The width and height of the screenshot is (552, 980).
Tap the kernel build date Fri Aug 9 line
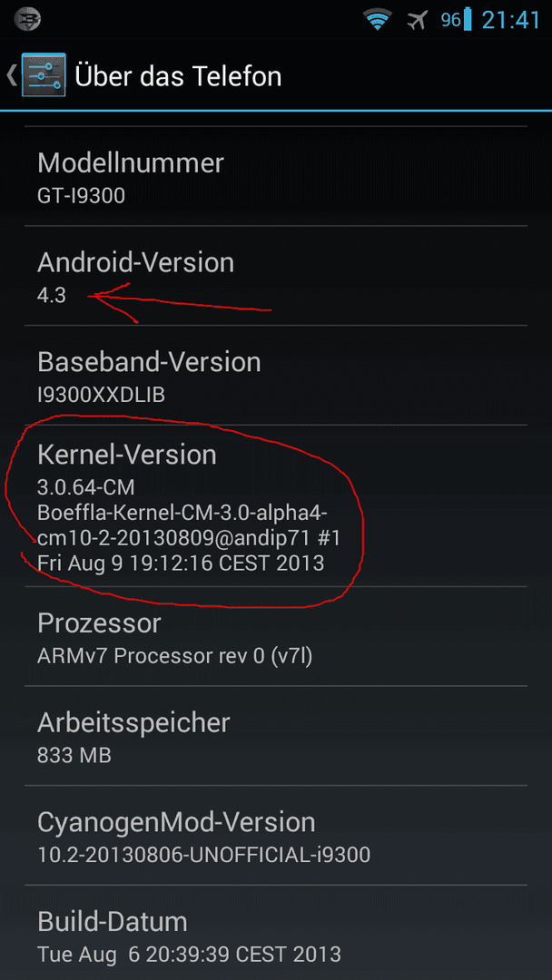point(181,563)
